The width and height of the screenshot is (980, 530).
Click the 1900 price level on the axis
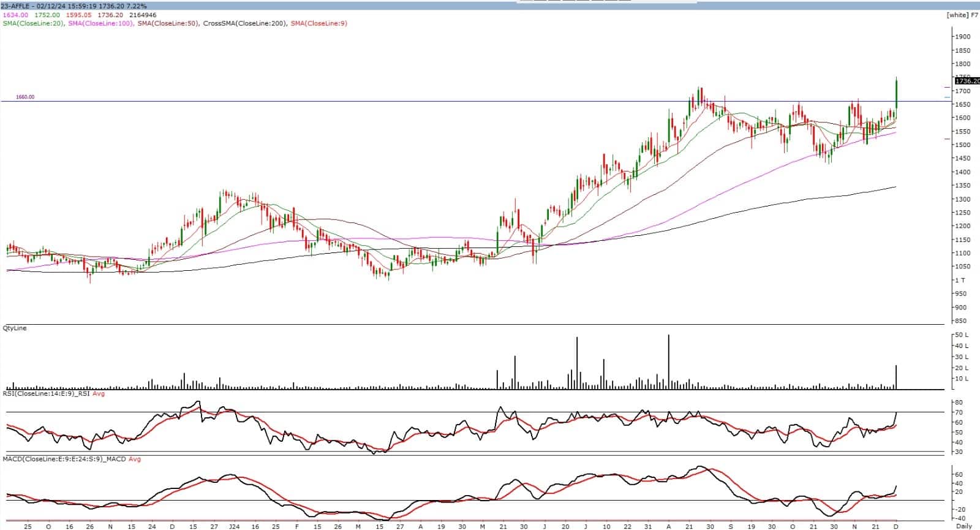coord(962,37)
